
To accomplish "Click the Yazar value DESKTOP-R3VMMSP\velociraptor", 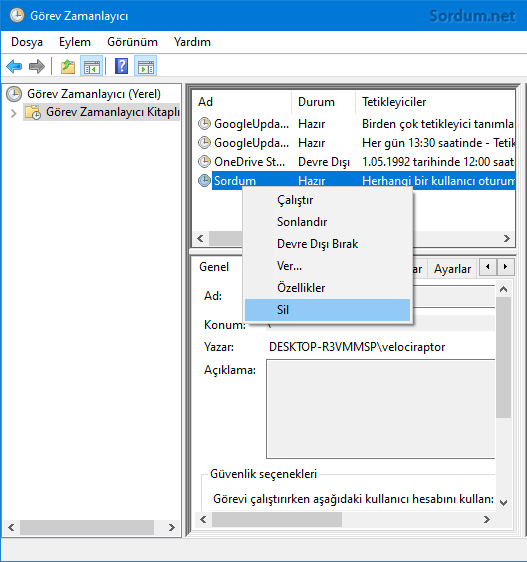I will click(x=357, y=347).
